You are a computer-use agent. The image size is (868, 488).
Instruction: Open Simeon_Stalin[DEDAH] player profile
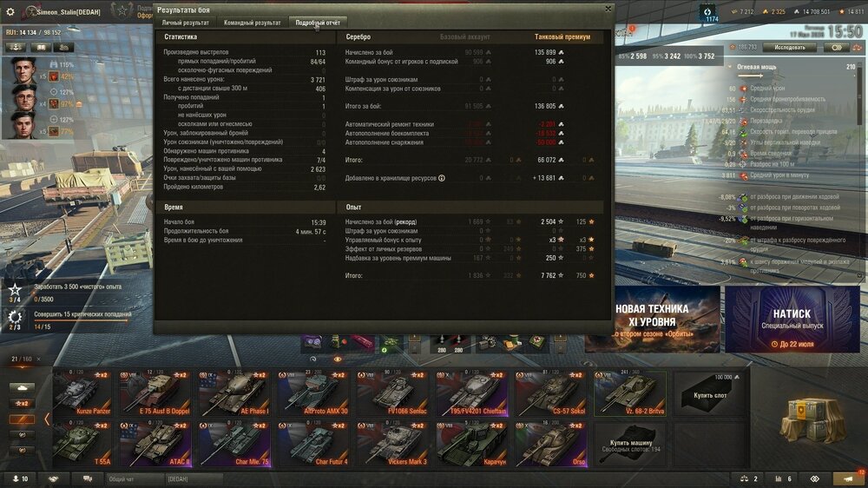pyautogui.click(x=69, y=11)
